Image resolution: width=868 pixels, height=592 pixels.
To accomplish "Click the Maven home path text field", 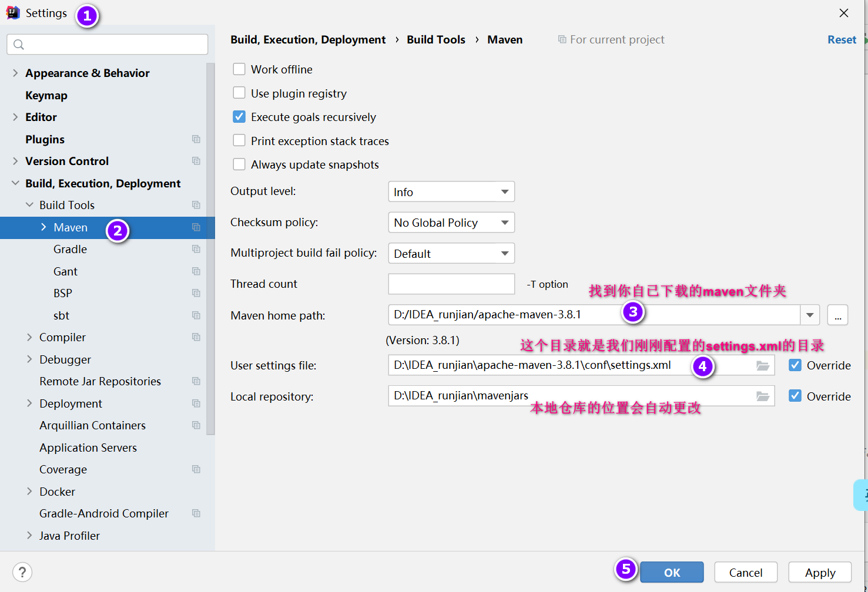I will point(594,315).
